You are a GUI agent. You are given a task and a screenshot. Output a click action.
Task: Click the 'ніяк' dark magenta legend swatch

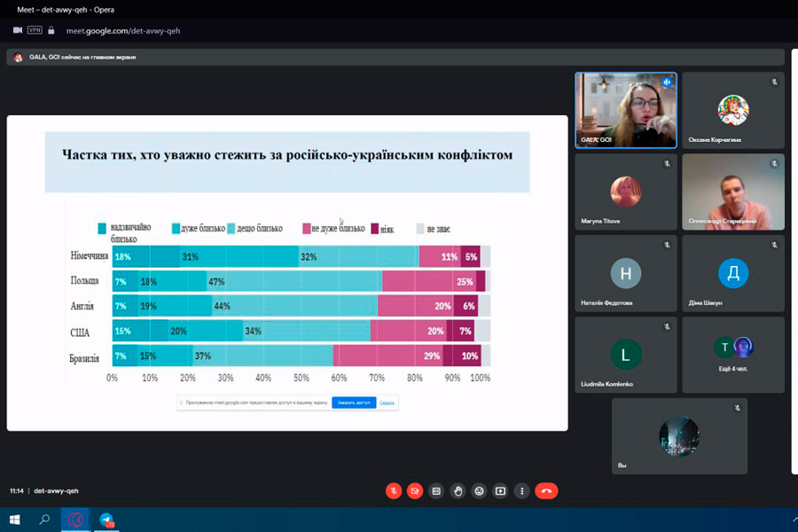(x=374, y=228)
